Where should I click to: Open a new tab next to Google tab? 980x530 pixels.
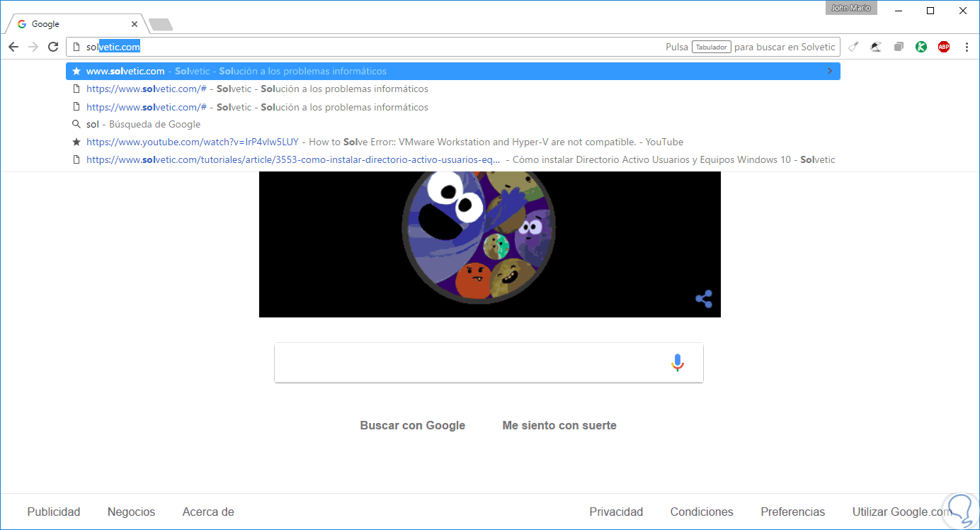coord(161,25)
